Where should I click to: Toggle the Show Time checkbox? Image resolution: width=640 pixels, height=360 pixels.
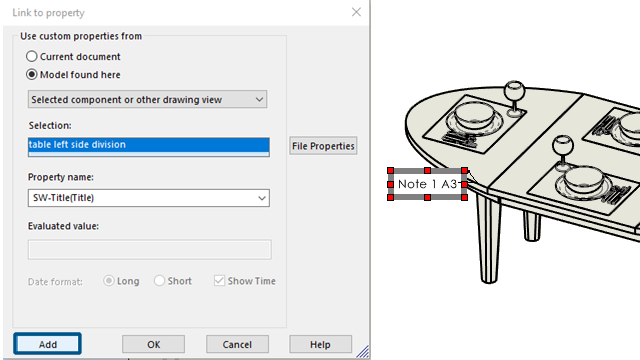tap(219, 281)
